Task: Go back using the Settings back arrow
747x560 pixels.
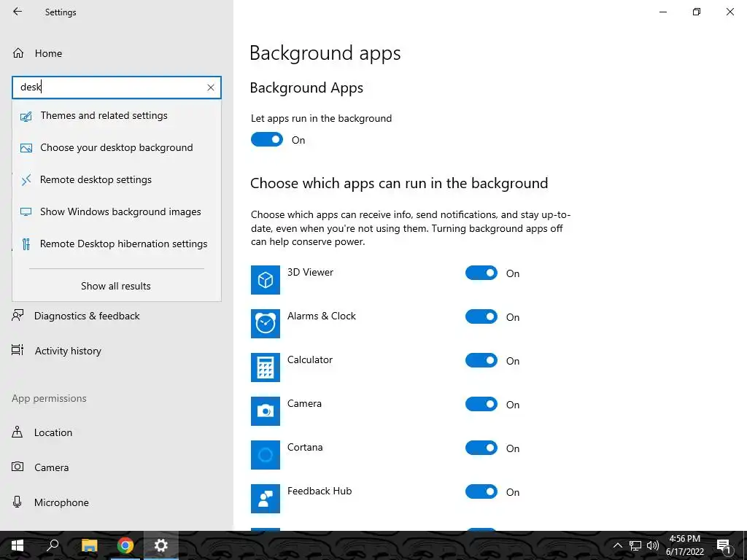Action: [18, 12]
